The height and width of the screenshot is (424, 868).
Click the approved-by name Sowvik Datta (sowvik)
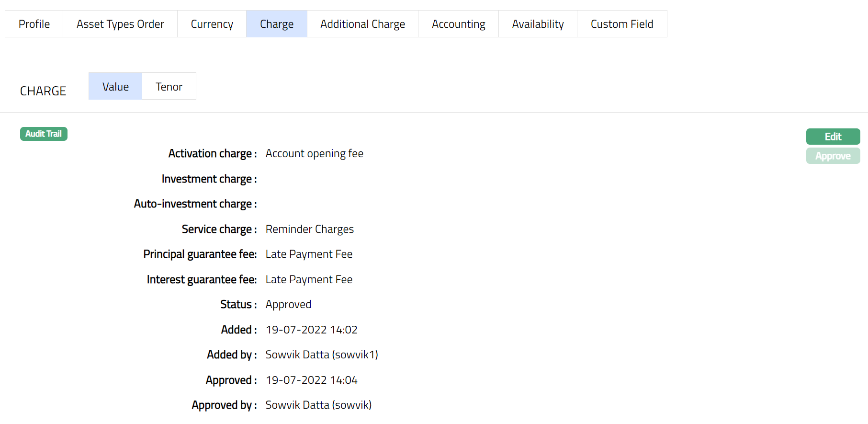tap(318, 405)
